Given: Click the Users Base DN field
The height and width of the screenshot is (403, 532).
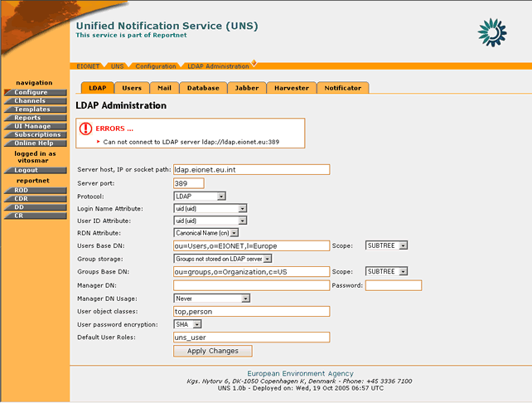Looking at the screenshot, I should pos(251,245).
